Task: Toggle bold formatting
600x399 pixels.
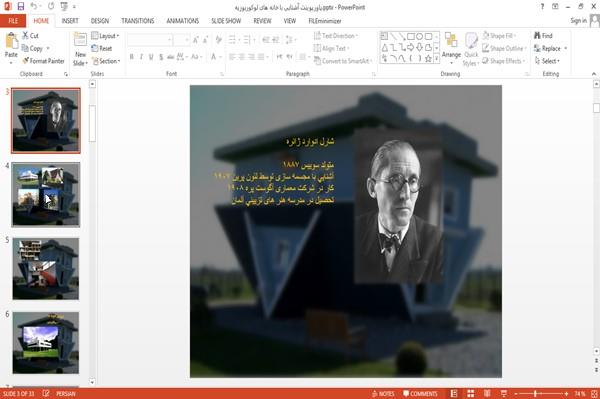Action: (x=132, y=57)
